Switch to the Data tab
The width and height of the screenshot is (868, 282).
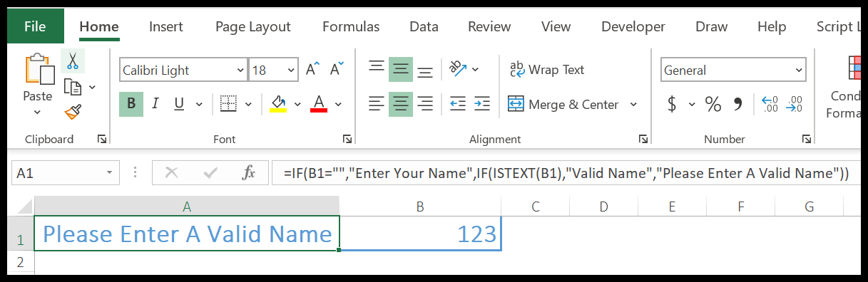(x=424, y=26)
